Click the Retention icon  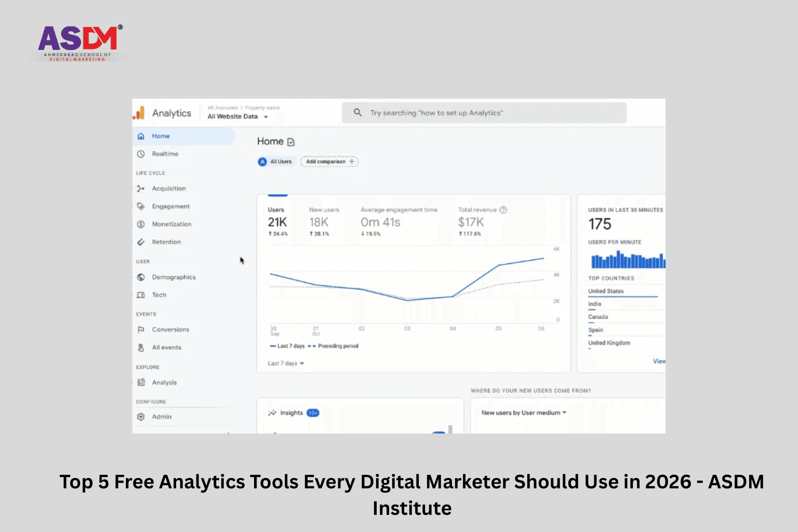(x=141, y=242)
